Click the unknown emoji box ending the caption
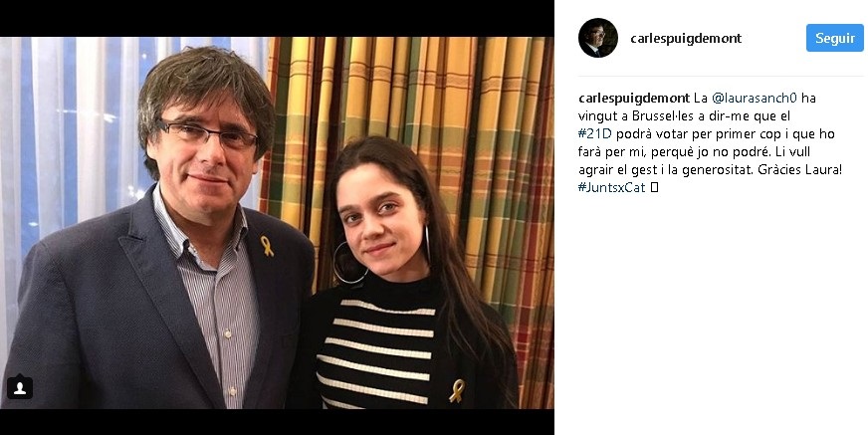The width and height of the screenshot is (868, 435). [x=654, y=187]
